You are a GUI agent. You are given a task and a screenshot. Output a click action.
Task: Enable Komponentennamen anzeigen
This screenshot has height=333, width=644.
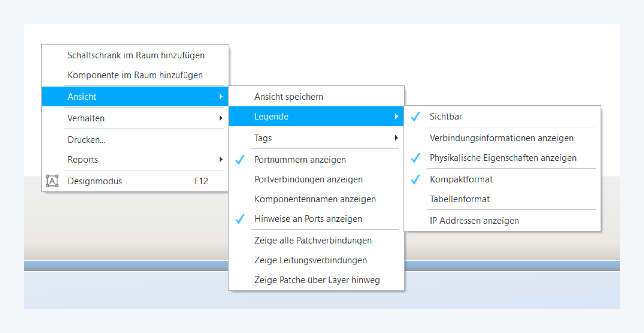[x=315, y=199]
